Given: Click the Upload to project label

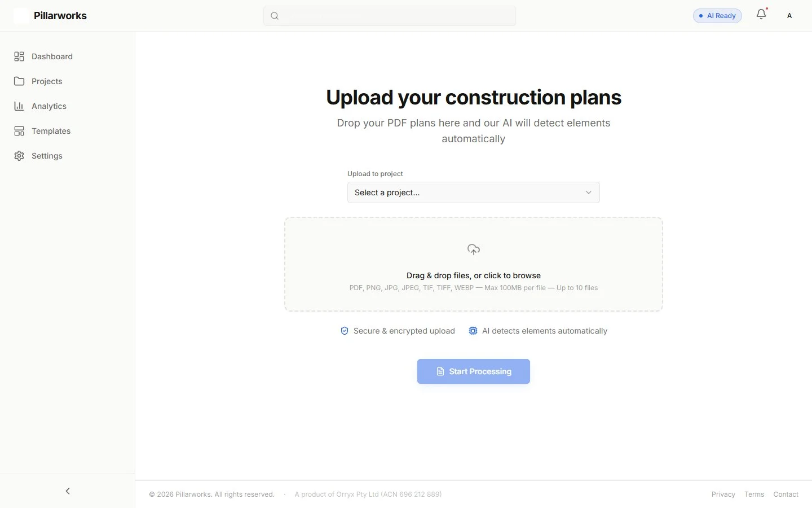Looking at the screenshot, I should 375,174.
